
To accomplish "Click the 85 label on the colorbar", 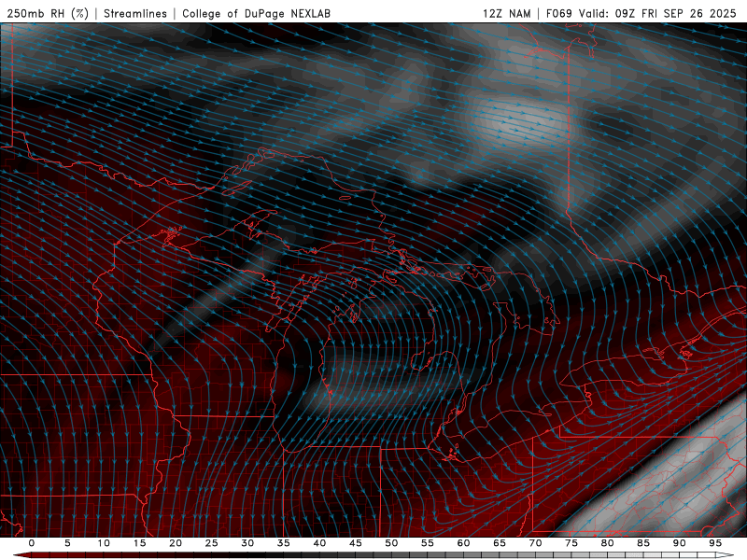I will tap(643, 543).
